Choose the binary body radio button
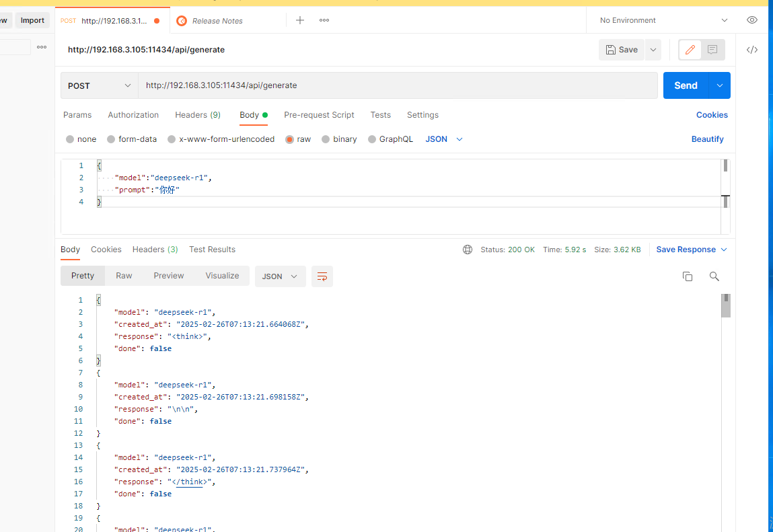Viewport: 773px width, 532px height. point(326,139)
